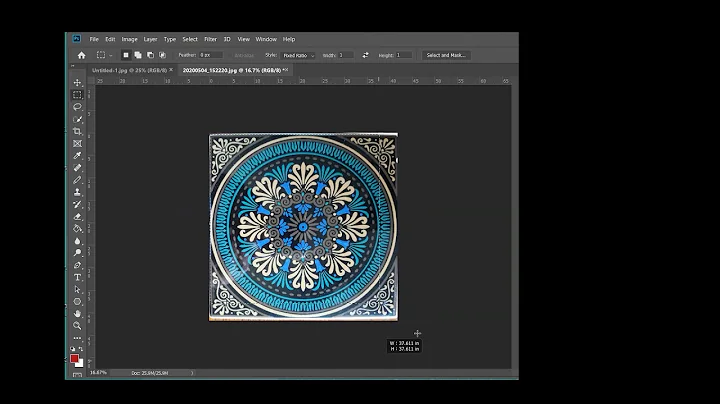720x404 pixels.
Task: Close the 20200504_152220.jpg tab
Action: (x=286, y=70)
